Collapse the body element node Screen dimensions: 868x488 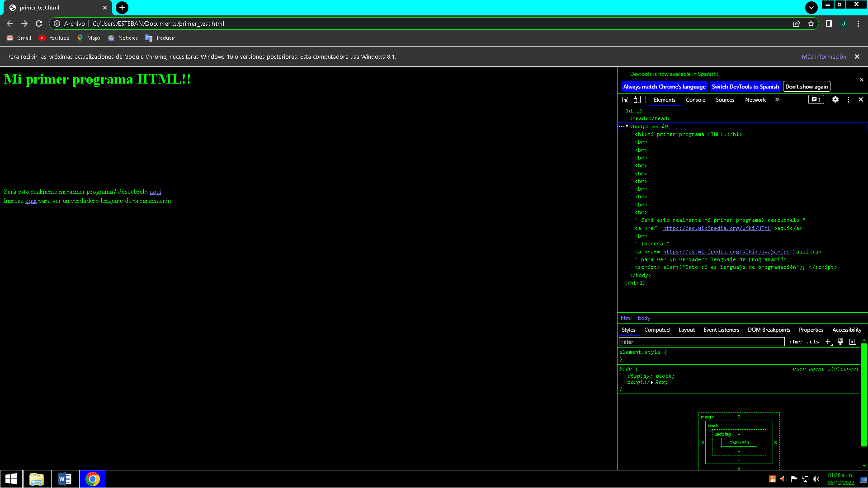click(627, 127)
